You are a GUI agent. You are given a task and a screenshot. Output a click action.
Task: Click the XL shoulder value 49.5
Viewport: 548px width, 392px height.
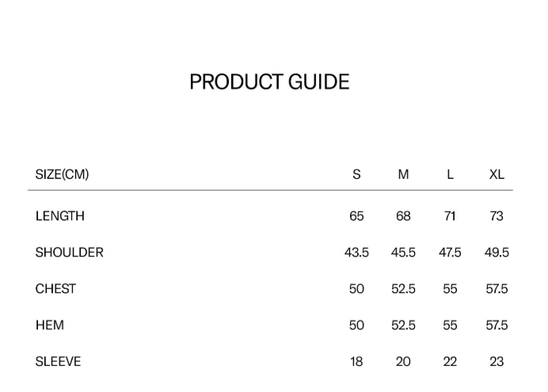click(497, 253)
